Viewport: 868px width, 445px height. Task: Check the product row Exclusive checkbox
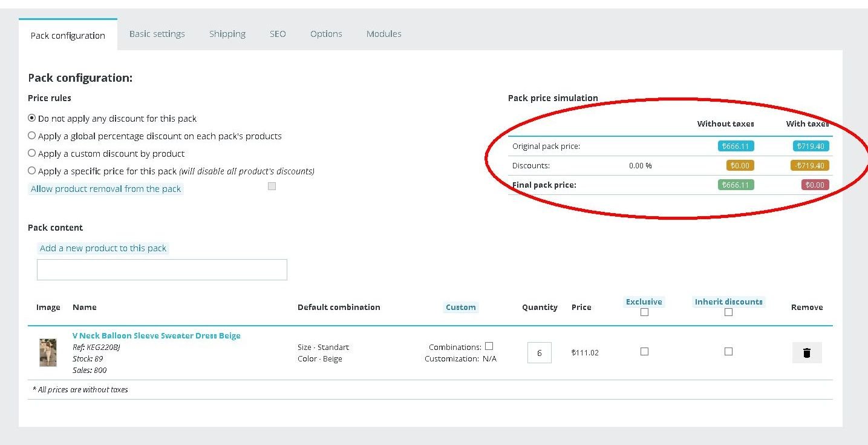[644, 352]
